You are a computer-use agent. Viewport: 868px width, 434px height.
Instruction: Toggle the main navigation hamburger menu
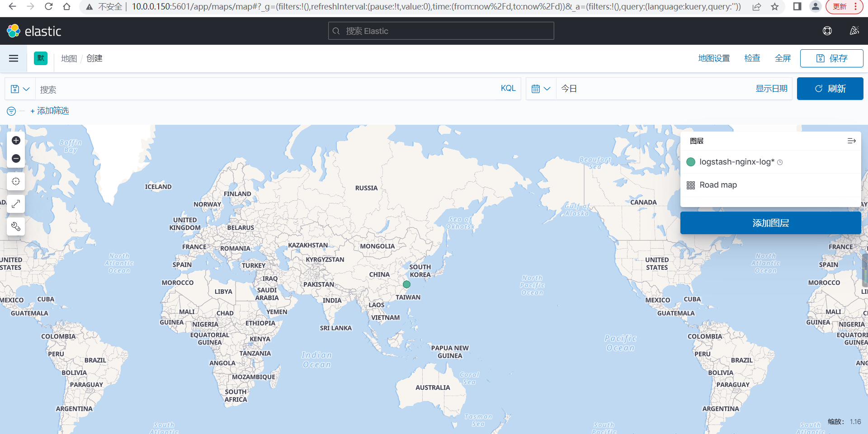coord(14,58)
